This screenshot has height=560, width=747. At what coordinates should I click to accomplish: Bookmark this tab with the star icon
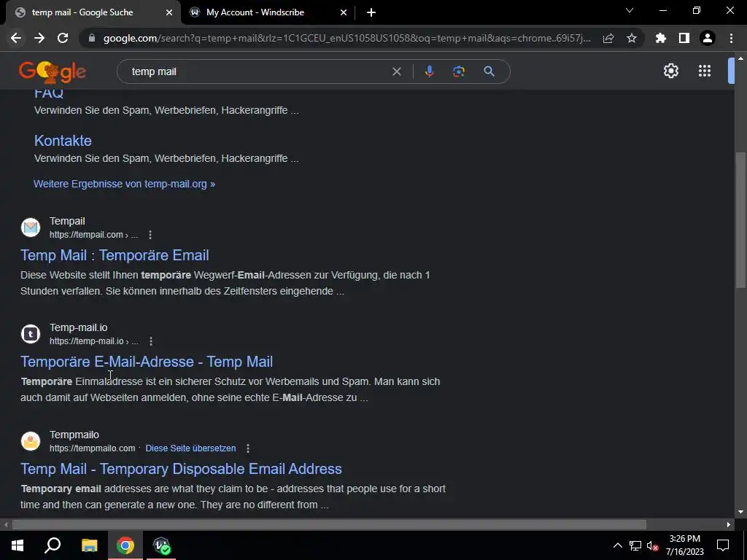click(x=632, y=38)
